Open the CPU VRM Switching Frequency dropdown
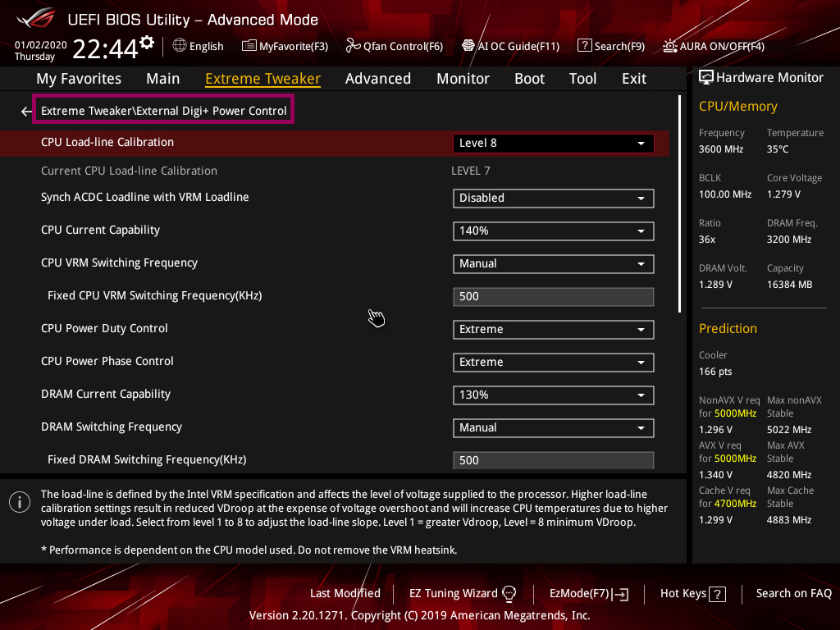Image resolution: width=840 pixels, height=630 pixels. coord(554,263)
